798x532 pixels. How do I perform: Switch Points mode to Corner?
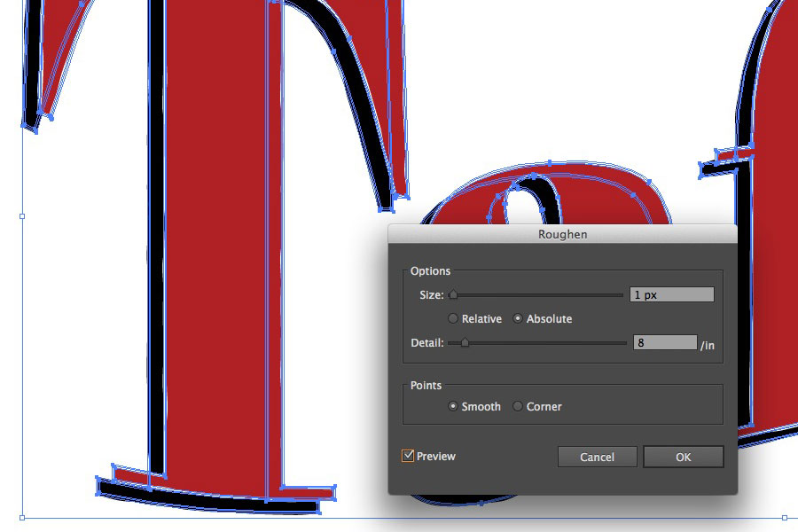pyautogui.click(x=517, y=406)
